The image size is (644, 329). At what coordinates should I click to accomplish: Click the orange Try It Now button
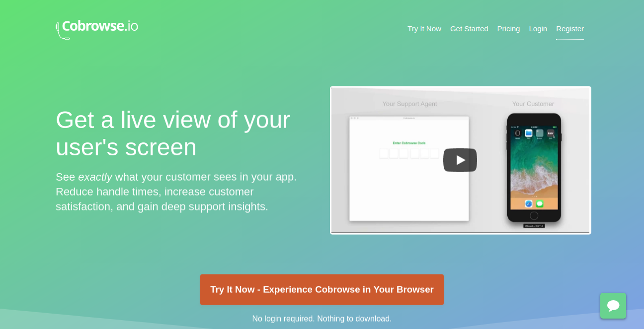pos(322,290)
